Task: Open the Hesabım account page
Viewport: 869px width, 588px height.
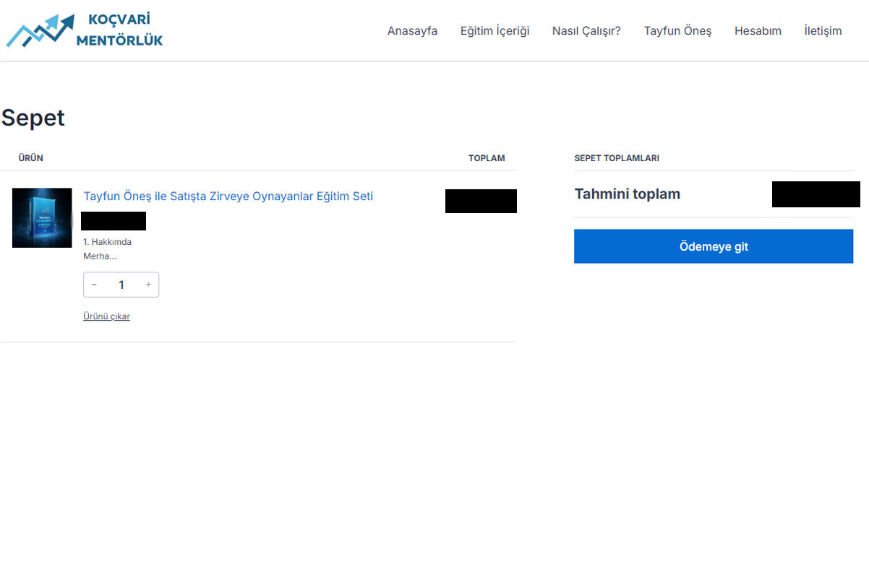Action: (x=758, y=31)
